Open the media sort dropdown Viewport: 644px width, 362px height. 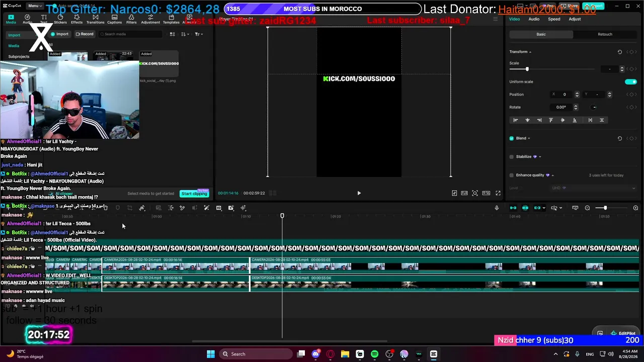click(x=185, y=34)
